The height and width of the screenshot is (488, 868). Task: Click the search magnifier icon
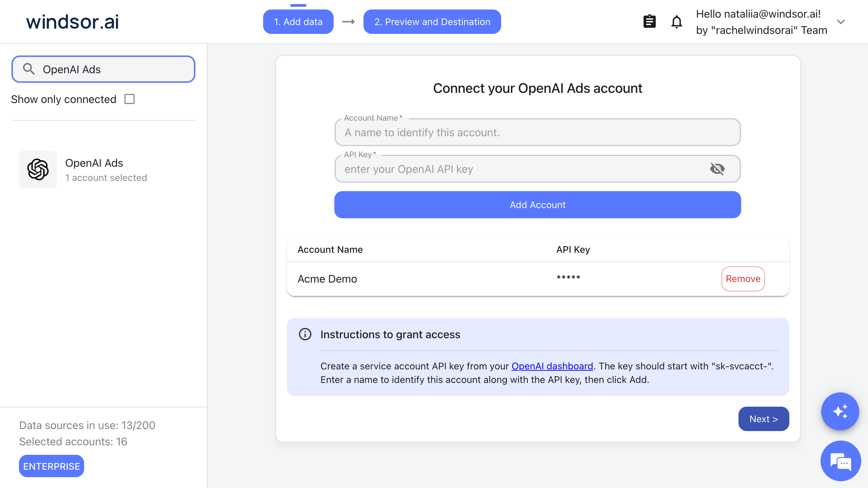pyautogui.click(x=29, y=69)
